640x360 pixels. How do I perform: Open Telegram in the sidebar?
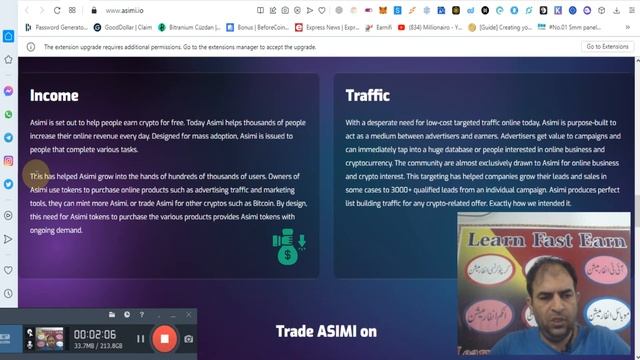pos(8,138)
